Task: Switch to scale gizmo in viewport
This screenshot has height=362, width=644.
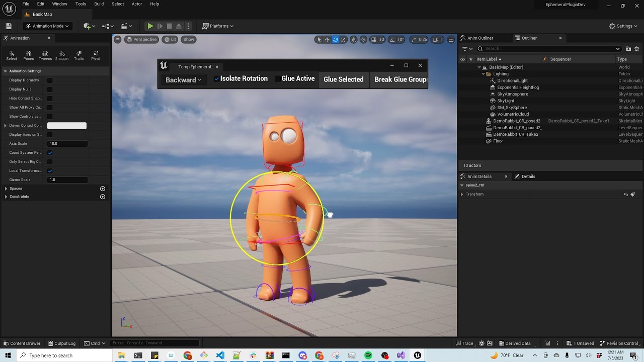Action: (344, 40)
